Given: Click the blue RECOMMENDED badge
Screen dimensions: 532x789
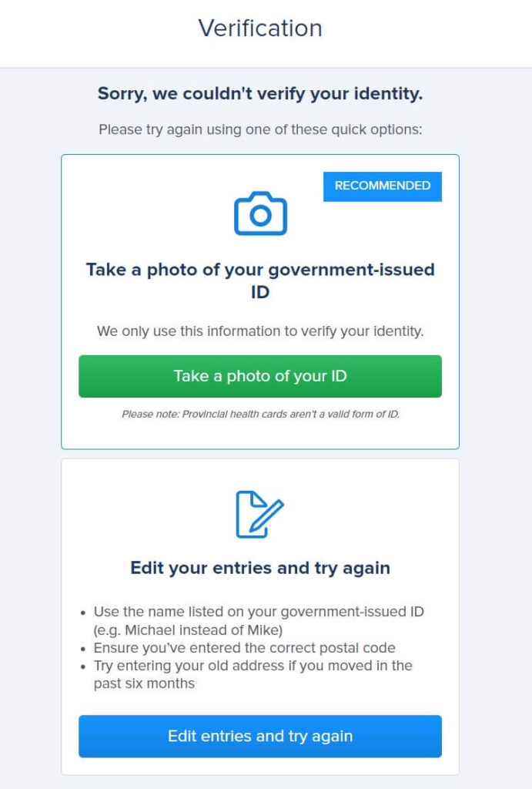Looking at the screenshot, I should pyautogui.click(x=383, y=186).
